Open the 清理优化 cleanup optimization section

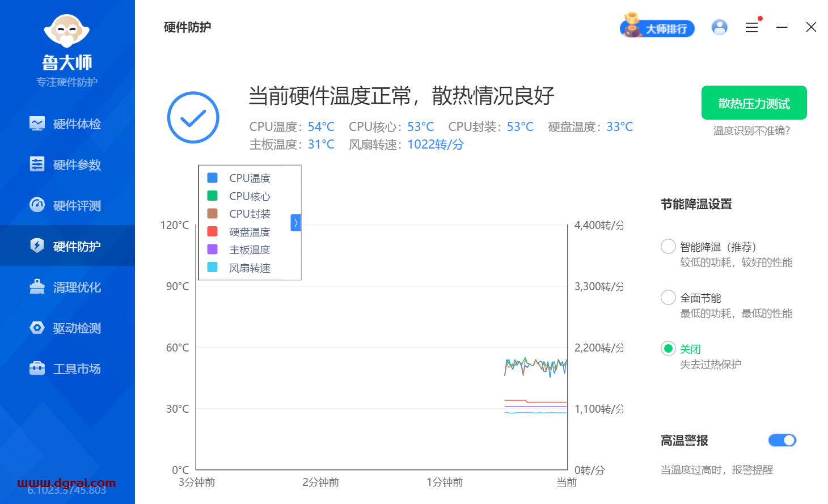[x=67, y=287]
